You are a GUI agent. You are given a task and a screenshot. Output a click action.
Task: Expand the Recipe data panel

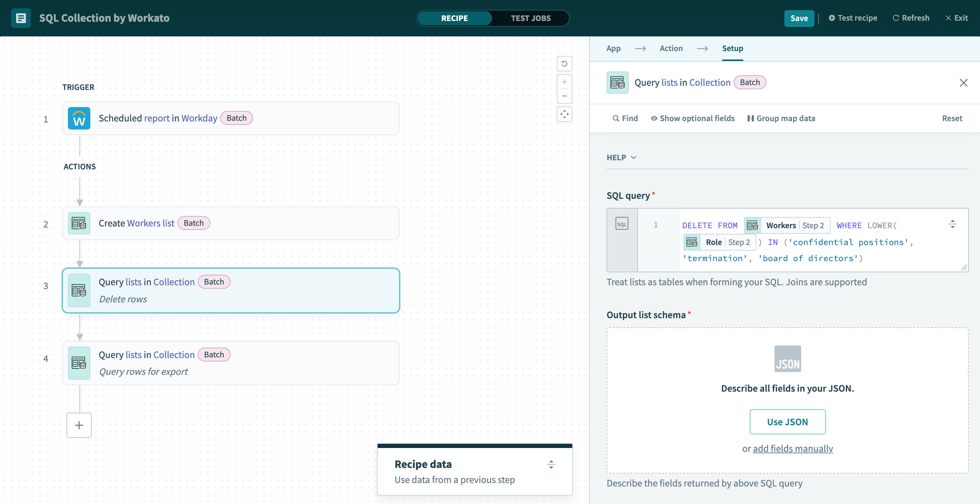click(x=551, y=464)
